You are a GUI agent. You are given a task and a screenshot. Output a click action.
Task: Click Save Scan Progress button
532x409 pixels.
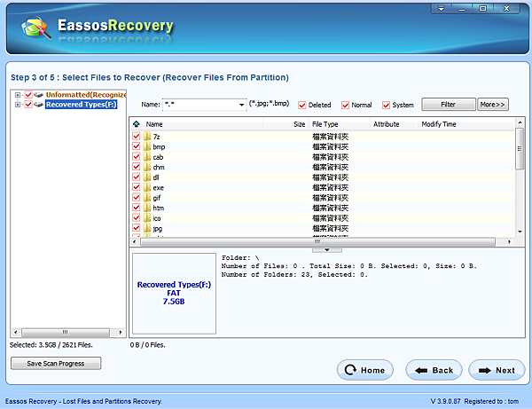[x=56, y=364]
